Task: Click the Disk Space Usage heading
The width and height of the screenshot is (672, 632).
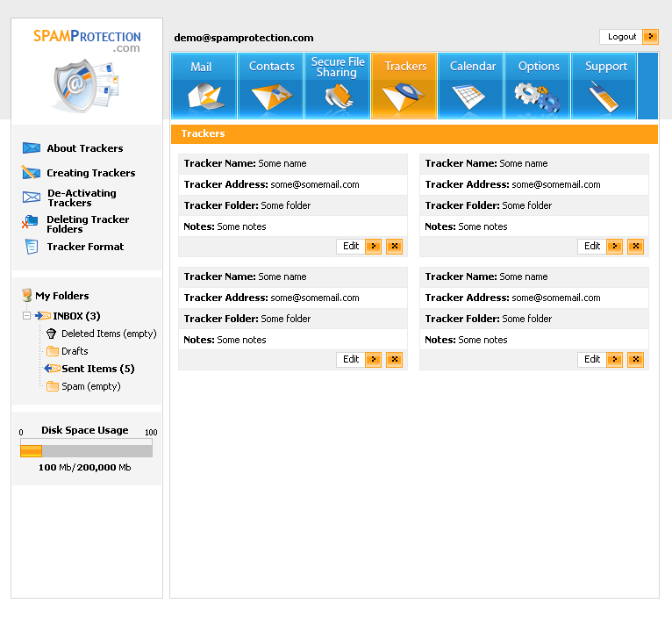Action: (85, 430)
